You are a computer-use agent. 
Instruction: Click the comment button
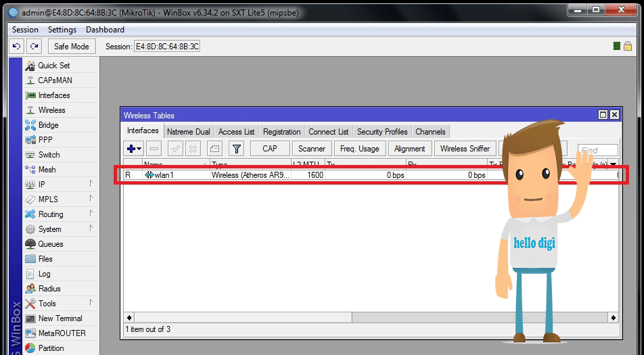(214, 149)
